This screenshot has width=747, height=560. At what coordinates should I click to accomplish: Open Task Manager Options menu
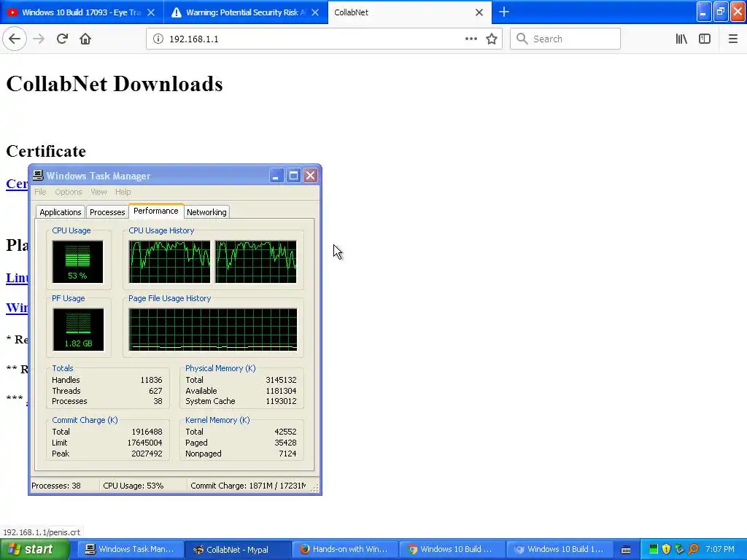[x=68, y=192]
